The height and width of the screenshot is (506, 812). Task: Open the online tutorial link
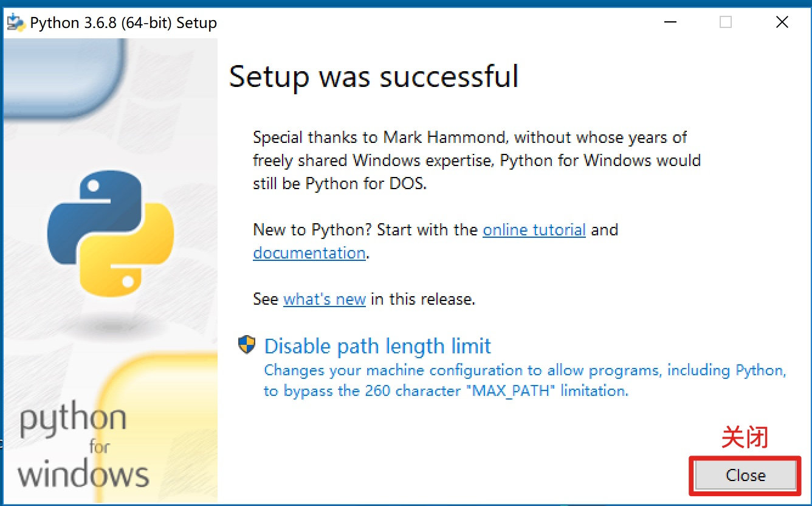(534, 230)
